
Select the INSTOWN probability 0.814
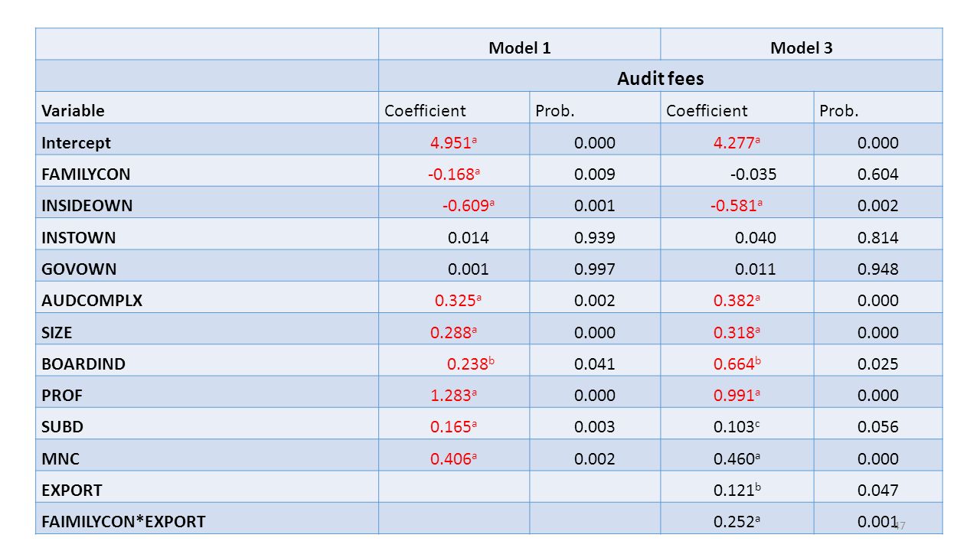[x=878, y=238]
